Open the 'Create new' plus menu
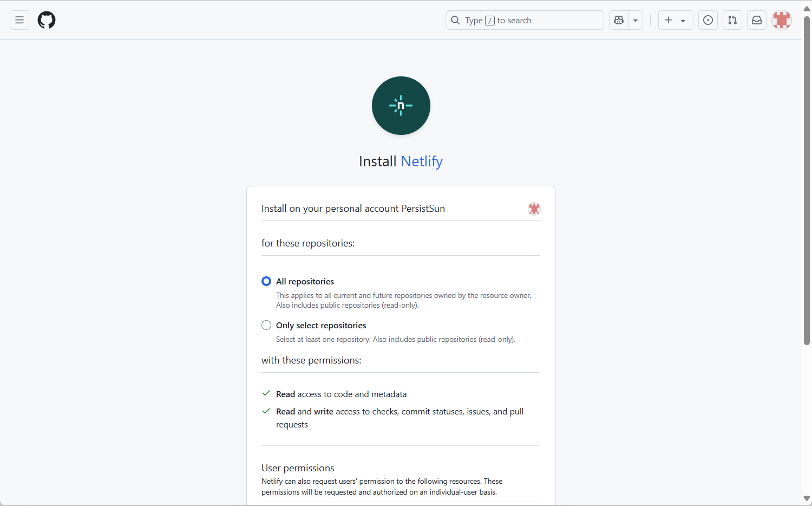The image size is (812, 506). pos(676,20)
